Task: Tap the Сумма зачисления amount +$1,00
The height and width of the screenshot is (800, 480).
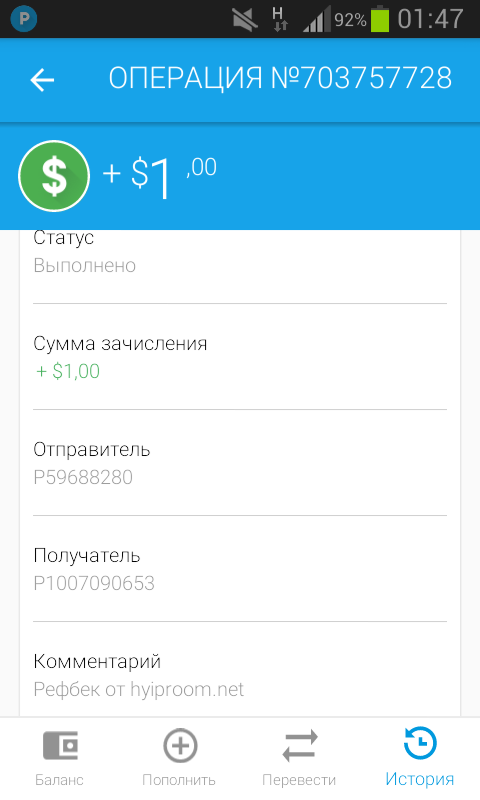Action: 68,371
